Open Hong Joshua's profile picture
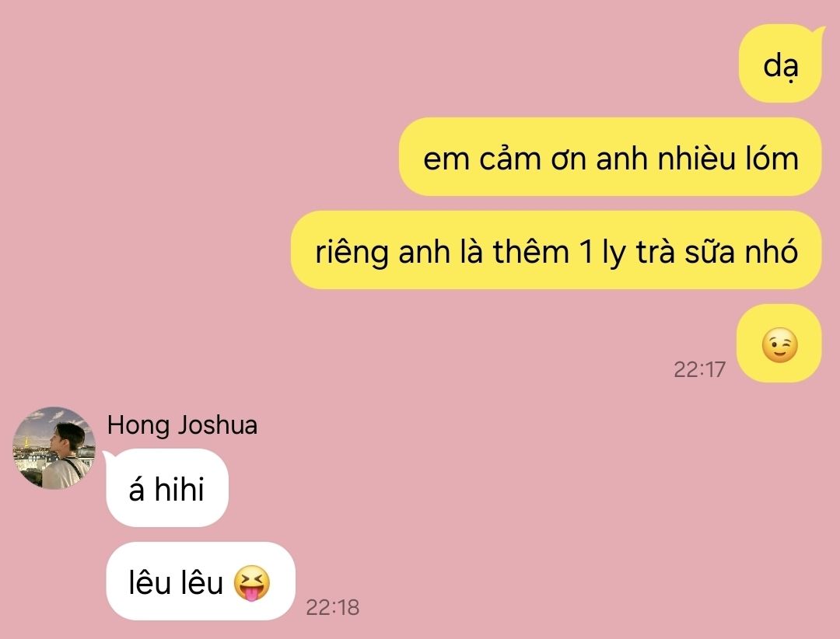 pyautogui.click(x=54, y=449)
